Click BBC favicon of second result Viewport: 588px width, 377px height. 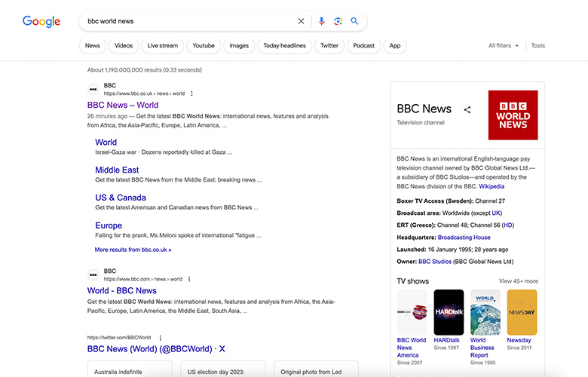point(93,275)
